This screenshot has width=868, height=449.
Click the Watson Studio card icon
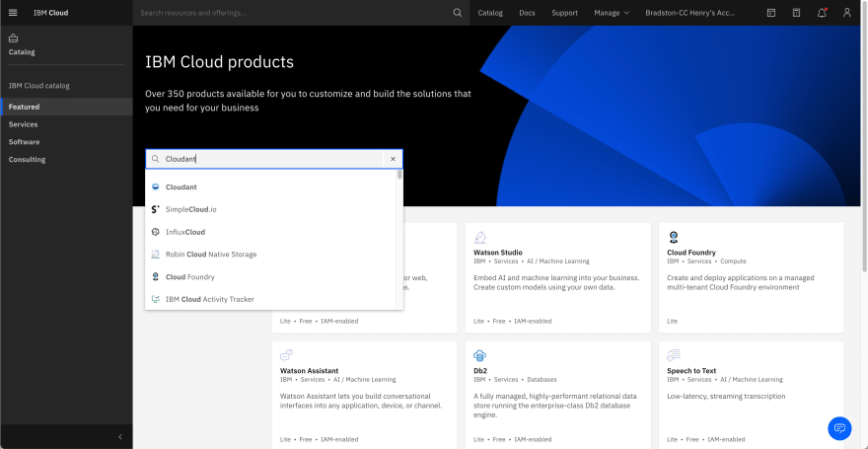480,238
